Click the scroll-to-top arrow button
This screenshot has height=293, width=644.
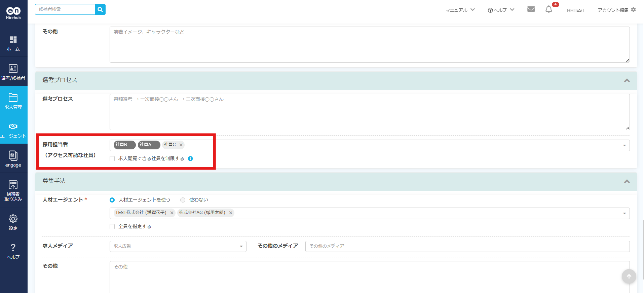tap(629, 276)
